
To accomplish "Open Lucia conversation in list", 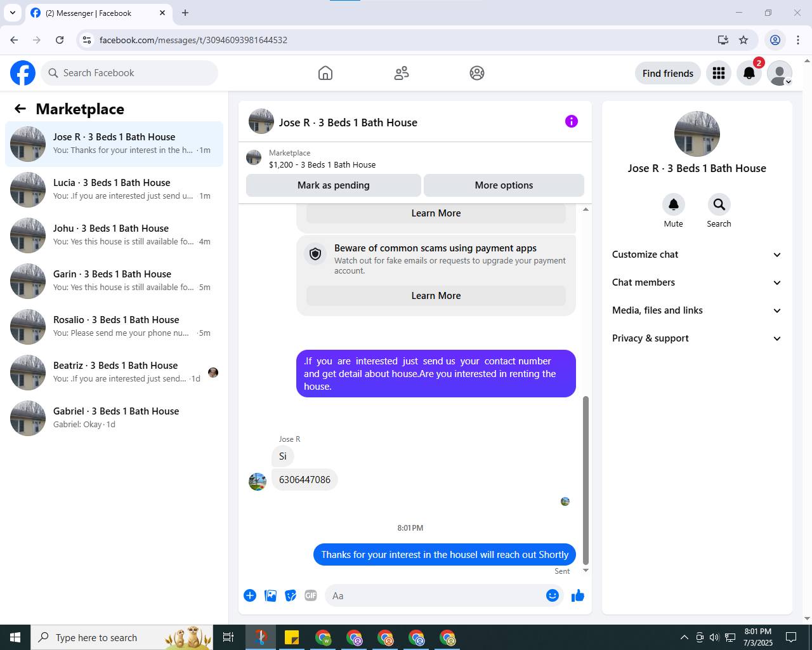I will pos(114,190).
